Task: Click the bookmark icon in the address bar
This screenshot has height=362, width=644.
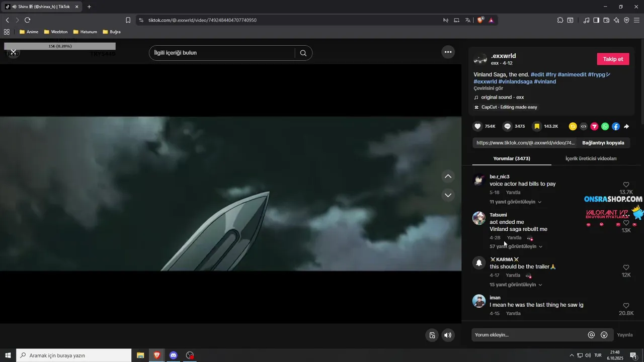Action: (128, 20)
